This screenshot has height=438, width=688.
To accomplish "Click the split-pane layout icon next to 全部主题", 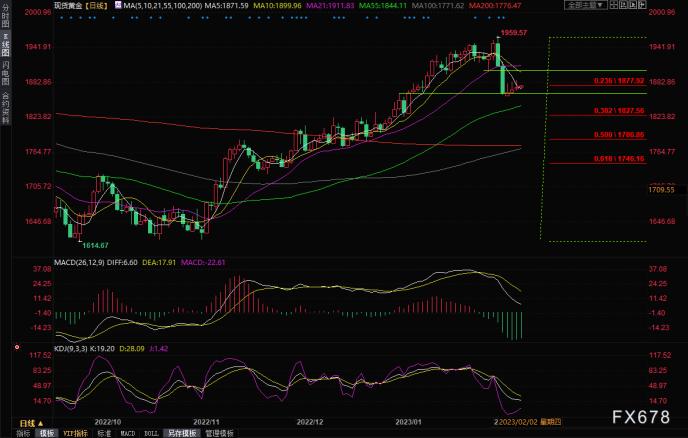I will [614, 5].
